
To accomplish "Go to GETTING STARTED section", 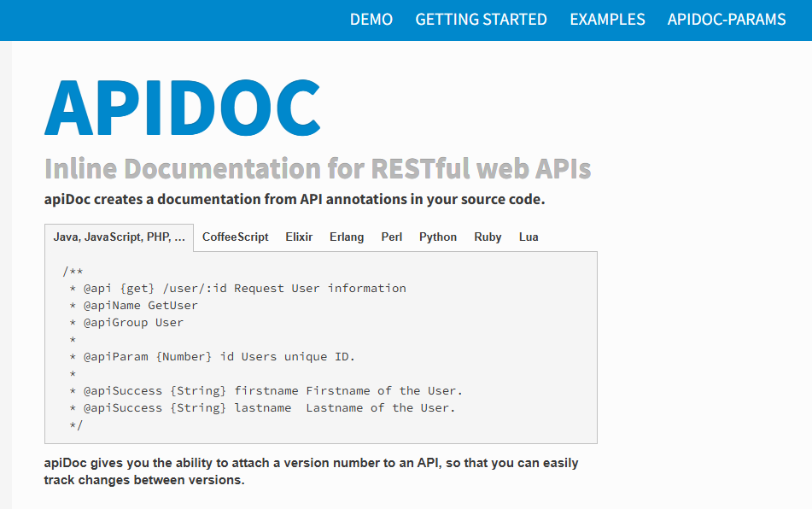I will click(481, 20).
